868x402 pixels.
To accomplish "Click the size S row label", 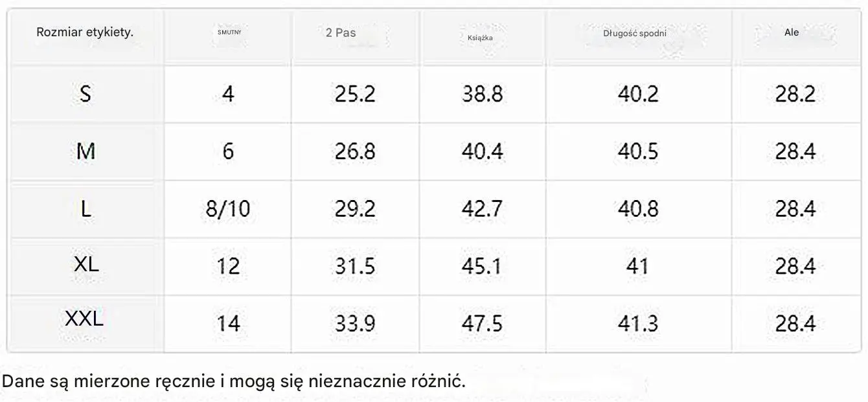I will 85,95.
